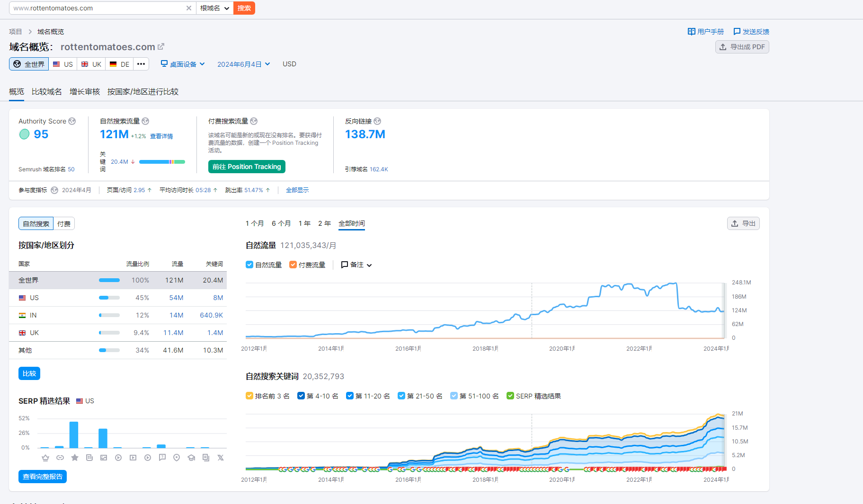The height and width of the screenshot is (504, 863).
Task: Select the stacked documents SERP icon
Action: tap(206, 458)
